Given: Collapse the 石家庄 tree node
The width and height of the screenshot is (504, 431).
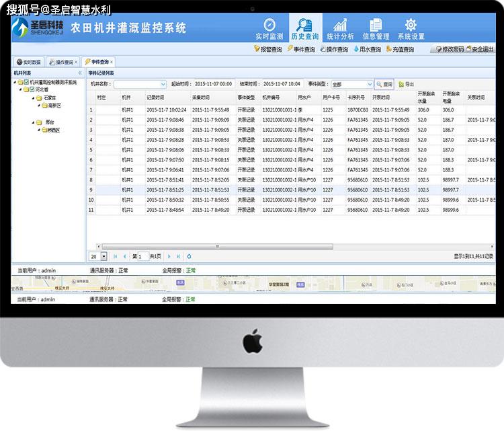Looking at the screenshot, I should coord(33,97).
